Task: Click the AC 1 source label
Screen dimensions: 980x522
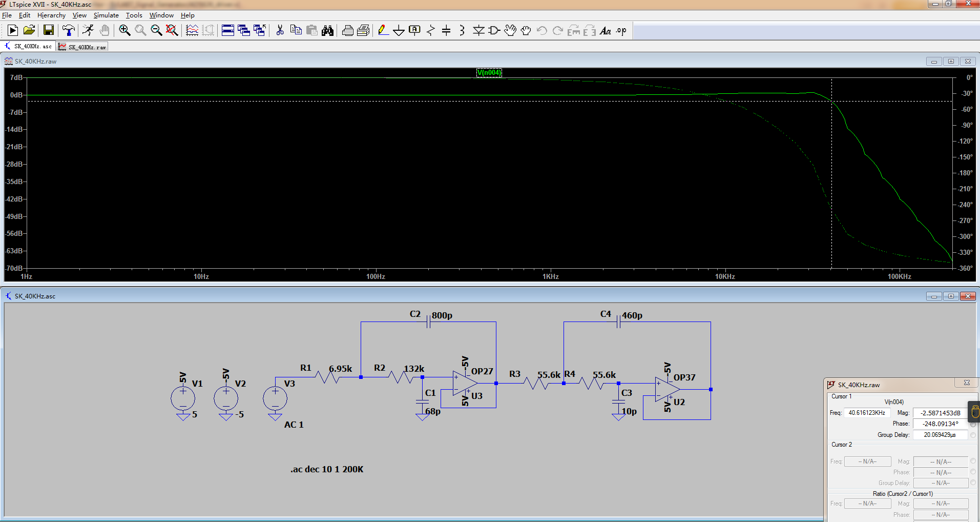Action: pyautogui.click(x=294, y=425)
